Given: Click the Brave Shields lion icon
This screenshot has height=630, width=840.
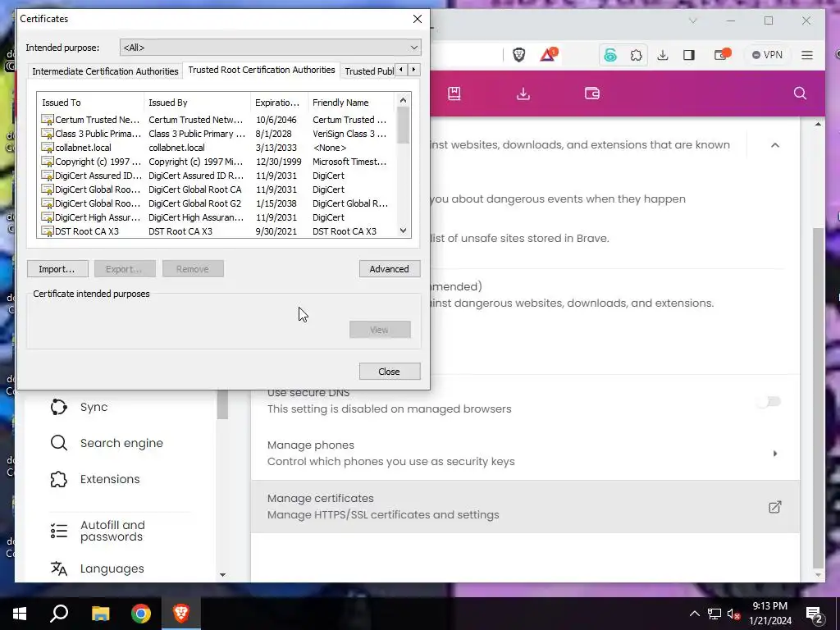Looking at the screenshot, I should pos(518,55).
